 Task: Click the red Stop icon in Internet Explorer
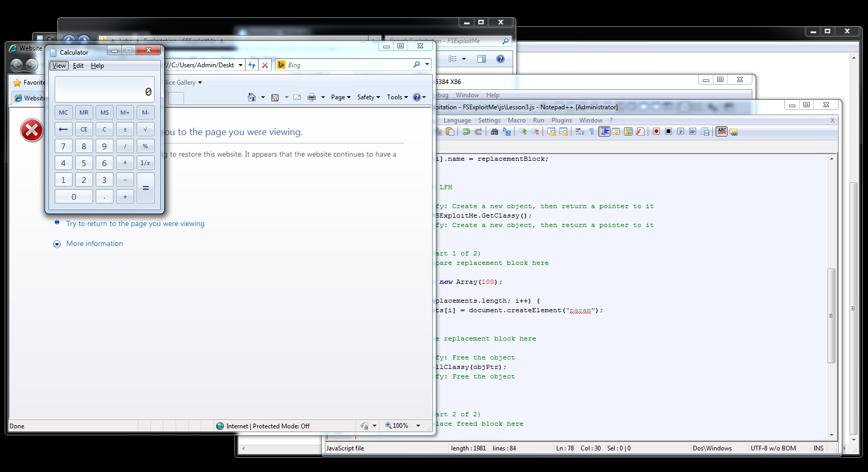click(x=265, y=65)
